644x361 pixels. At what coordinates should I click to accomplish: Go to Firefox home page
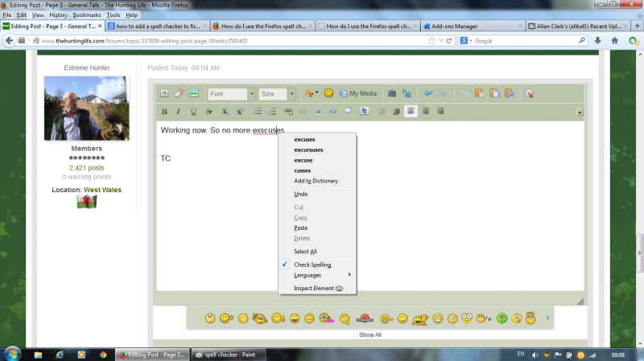[614, 41]
